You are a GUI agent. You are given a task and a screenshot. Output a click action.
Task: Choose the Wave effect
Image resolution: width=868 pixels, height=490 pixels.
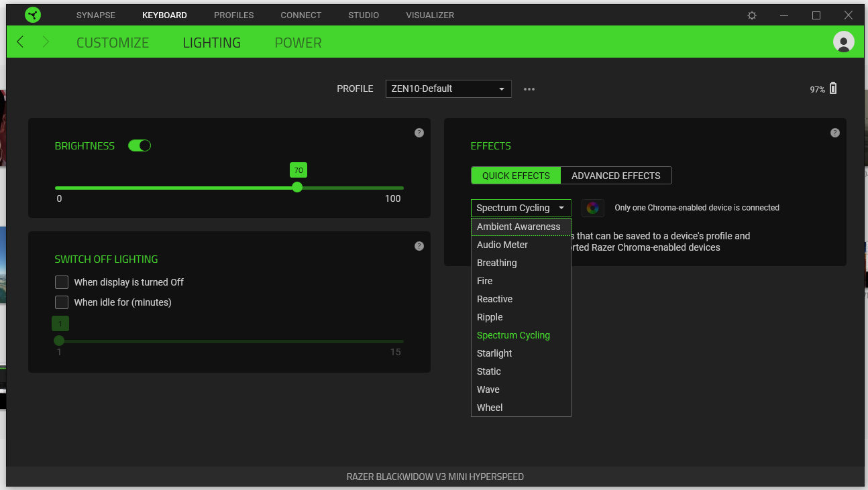click(521, 389)
